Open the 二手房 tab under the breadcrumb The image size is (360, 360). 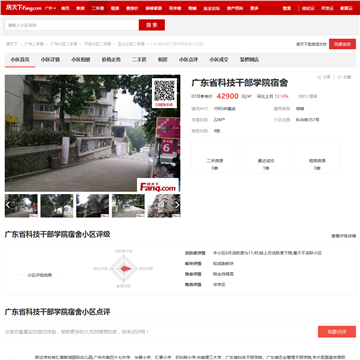pos(139,60)
